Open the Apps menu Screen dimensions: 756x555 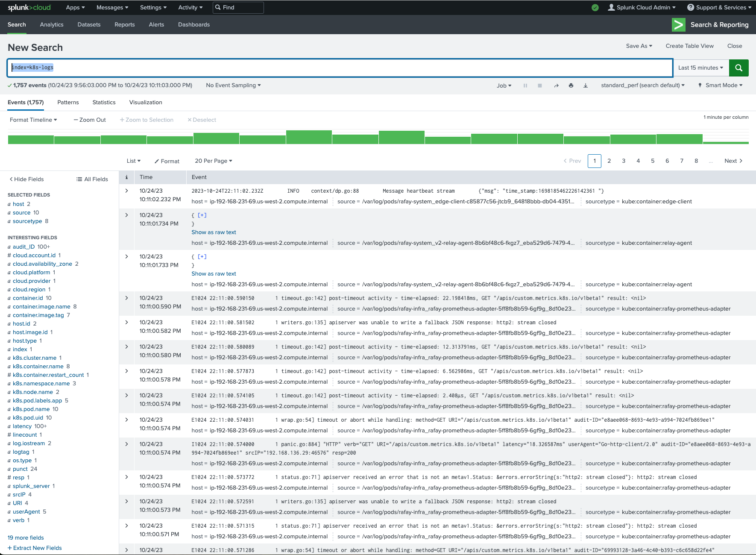(75, 7)
